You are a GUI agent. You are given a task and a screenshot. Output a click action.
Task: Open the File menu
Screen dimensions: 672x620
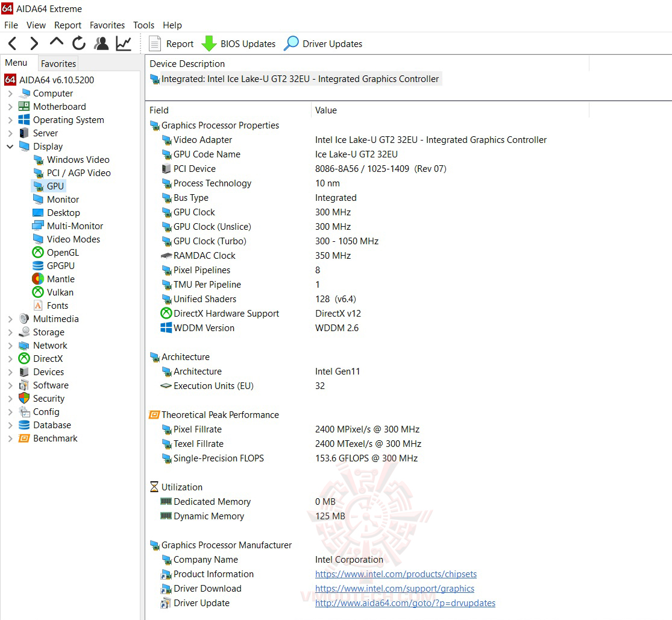pyautogui.click(x=11, y=25)
